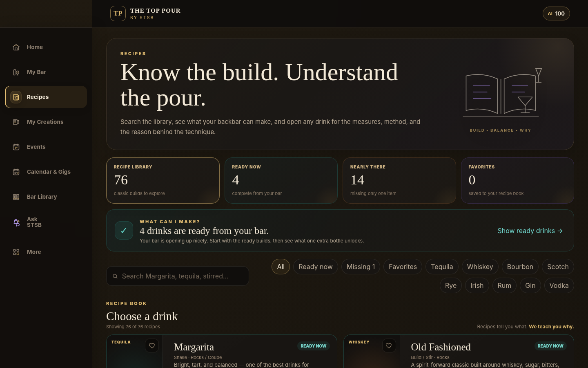This screenshot has height=368, width=588.
Task: Open the Nearly There stat card
Action: click(399, 180)
